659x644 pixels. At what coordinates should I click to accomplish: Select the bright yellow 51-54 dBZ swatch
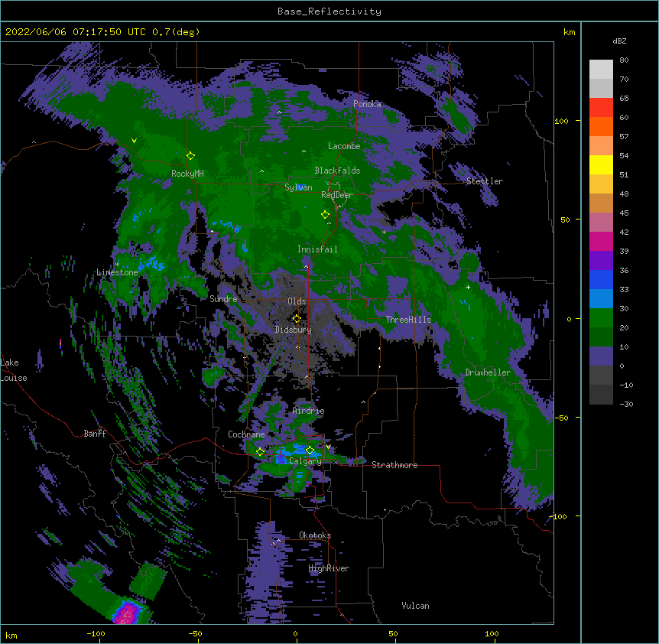point(601,164)
